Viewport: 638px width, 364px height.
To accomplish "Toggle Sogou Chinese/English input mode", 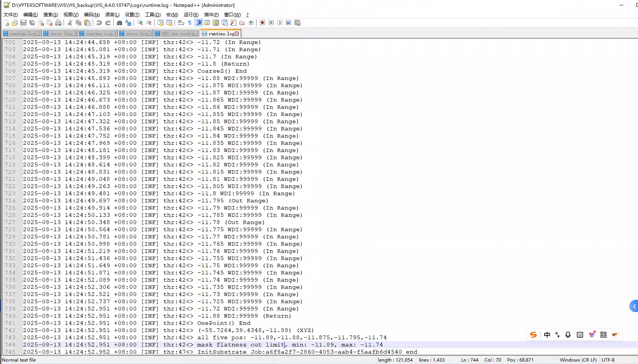I will [x=547, y=335].
